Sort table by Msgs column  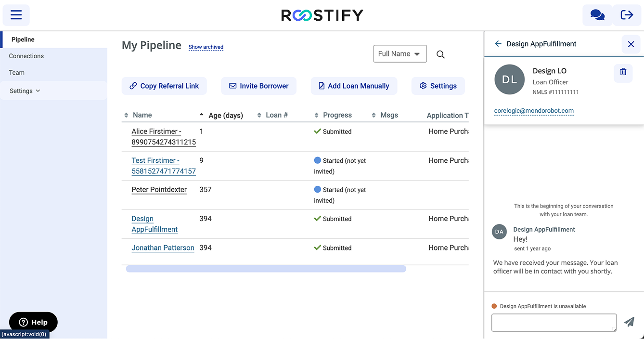pos(385,115)
